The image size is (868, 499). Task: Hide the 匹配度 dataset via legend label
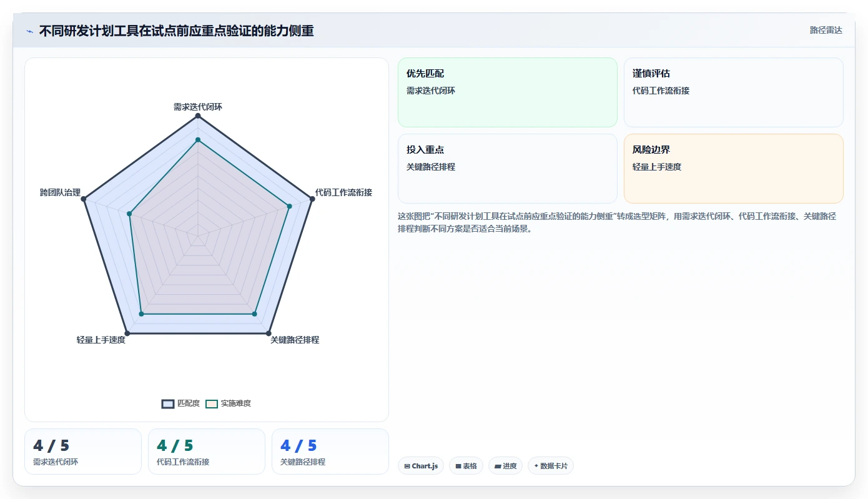(189, 403)
